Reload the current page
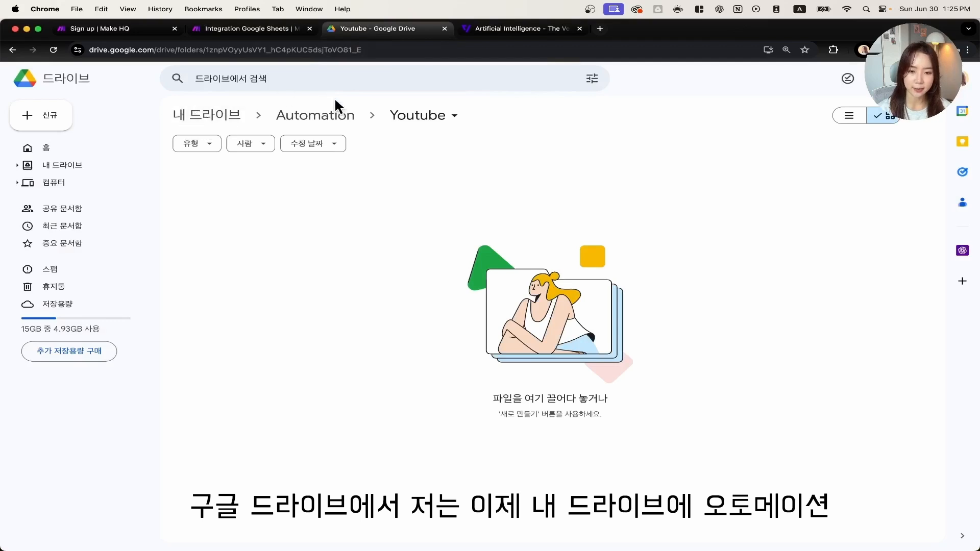Screen dimensions: 980x551 tap(53, 50)
